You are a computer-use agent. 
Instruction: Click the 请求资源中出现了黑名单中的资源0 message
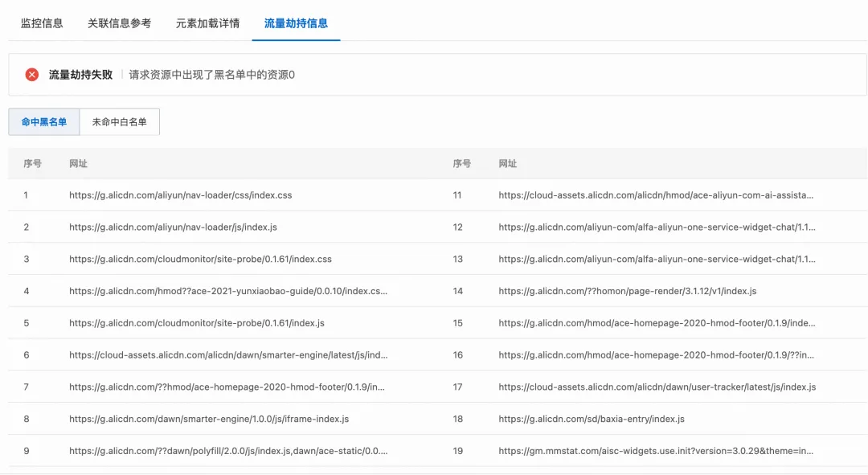[x=212, y=75]
